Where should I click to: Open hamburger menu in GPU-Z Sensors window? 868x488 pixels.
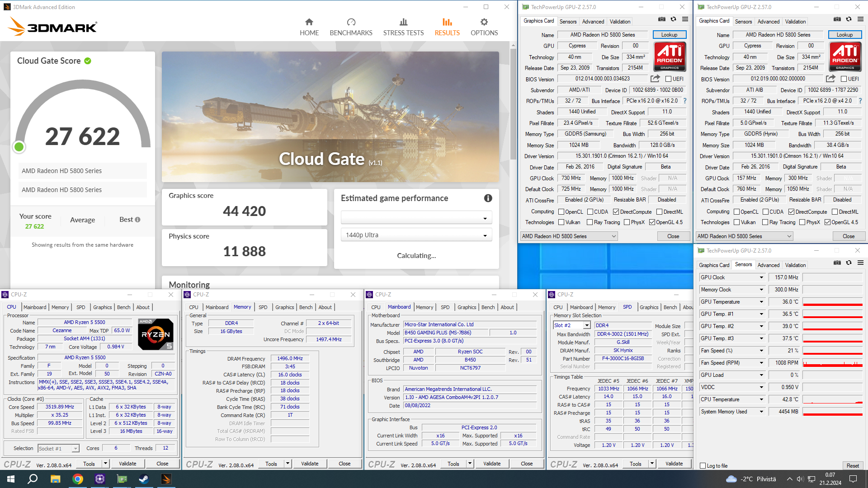(860, 263)
